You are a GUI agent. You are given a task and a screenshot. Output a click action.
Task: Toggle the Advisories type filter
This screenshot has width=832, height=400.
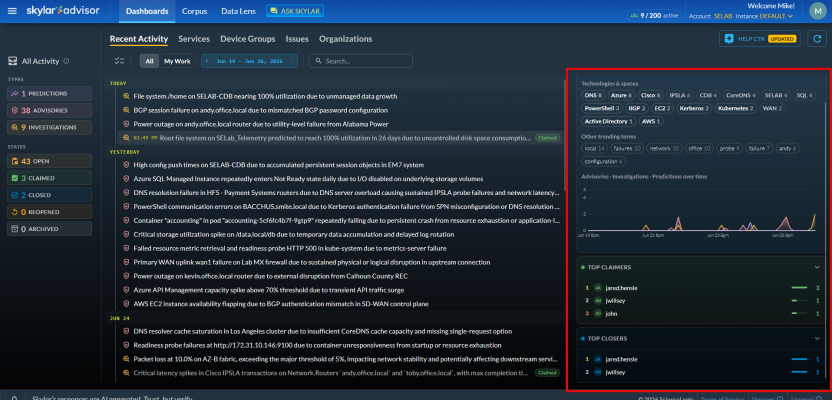click(x=49, y=110)
